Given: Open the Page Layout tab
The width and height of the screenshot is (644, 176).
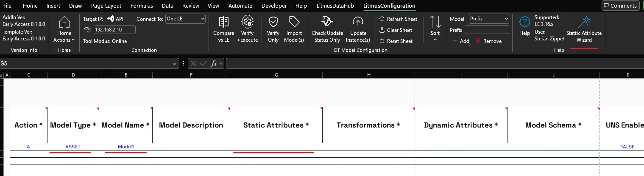Looking at the screenshot, I should pos(106,6).
